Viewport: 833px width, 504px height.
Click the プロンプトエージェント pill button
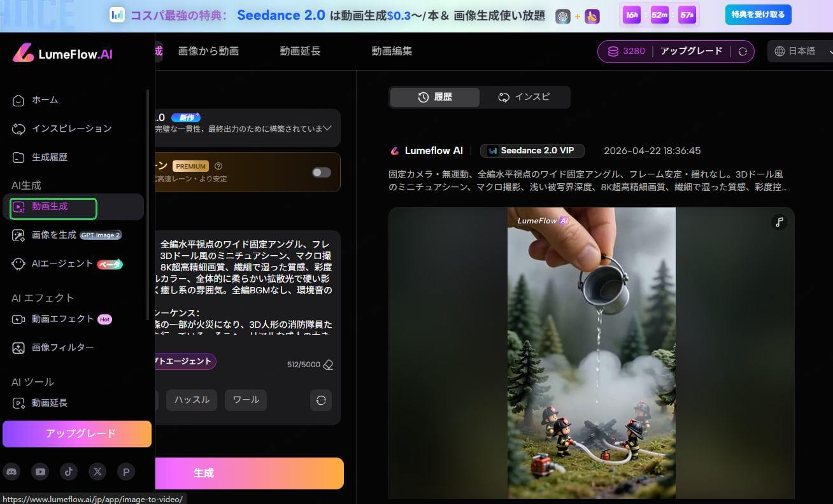click(186, 361)
